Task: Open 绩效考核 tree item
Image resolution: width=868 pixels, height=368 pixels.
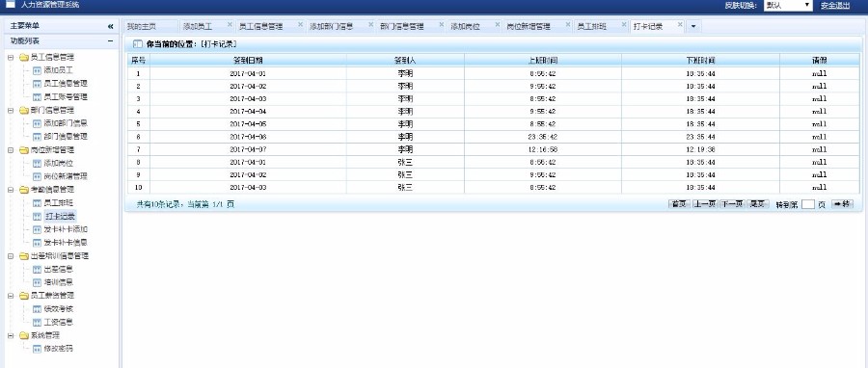Action: point(58,309)
